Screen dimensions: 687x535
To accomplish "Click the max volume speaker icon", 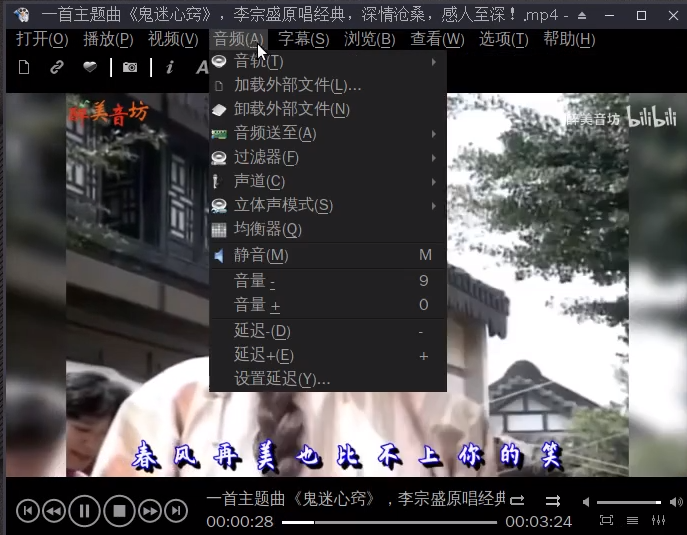I will coord(676,502).
